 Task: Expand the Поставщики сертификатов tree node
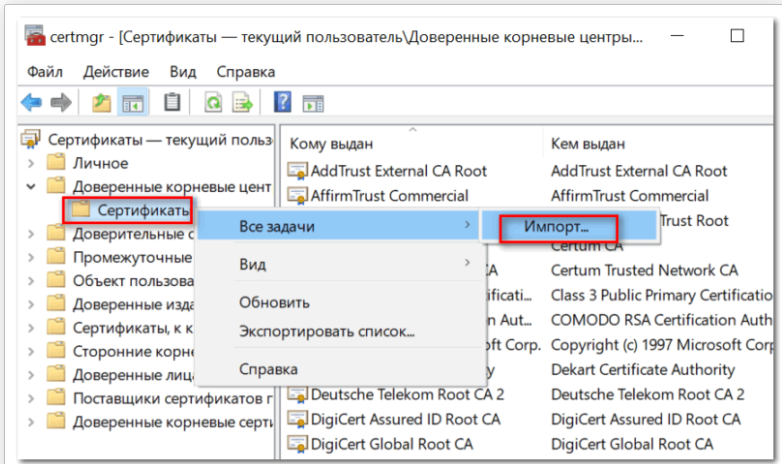click(x=31, y=399)
